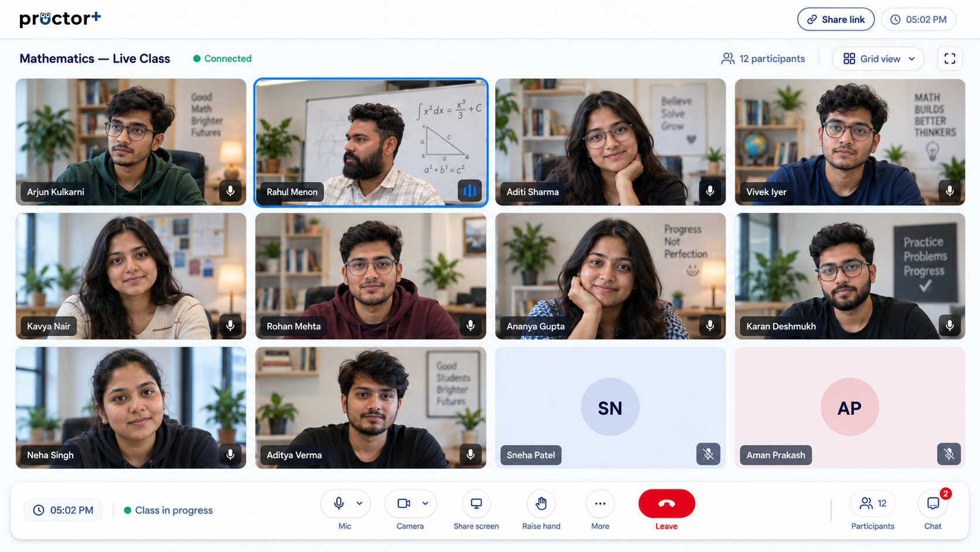Viewport: 980px width, 552px height.
Task: Open Chat with 2 unread messages
Action: [x=933, y=503]
